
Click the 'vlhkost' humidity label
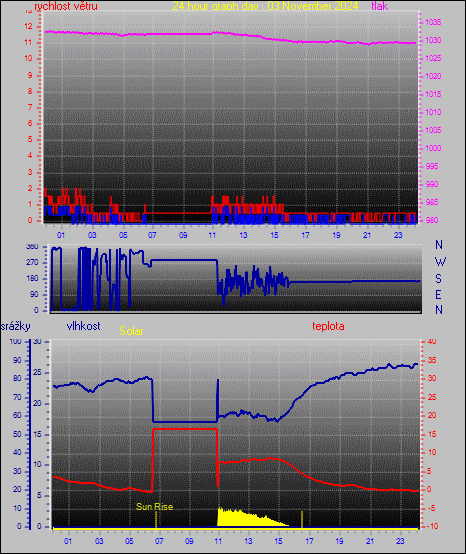click(x=83, y=326)
